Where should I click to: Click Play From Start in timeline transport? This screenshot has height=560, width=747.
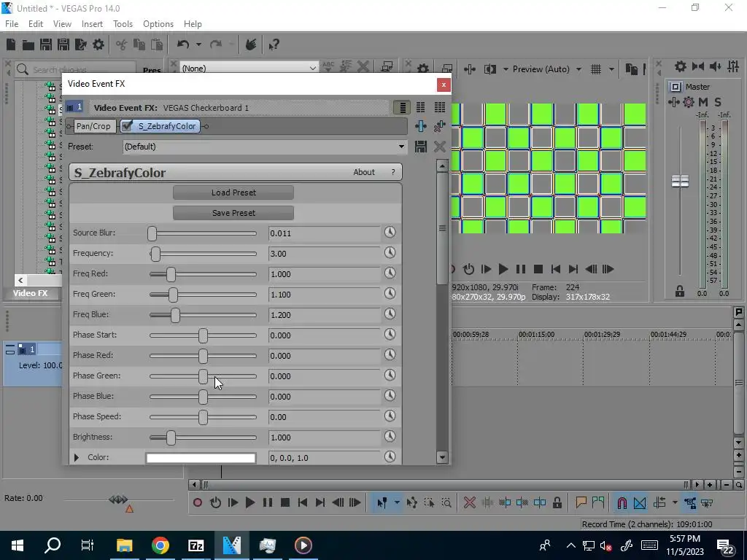[233, 502]
